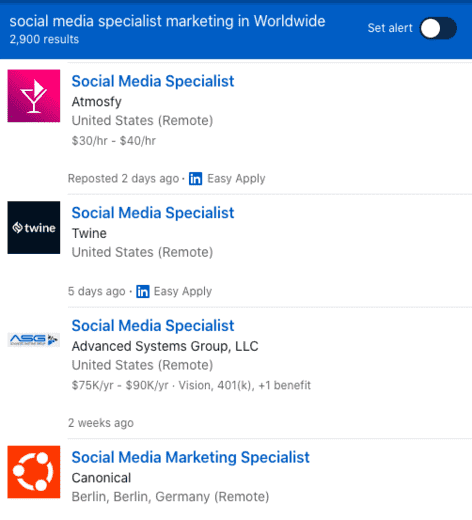
Task: Click the Atmosfy company name
Action: 97,102
